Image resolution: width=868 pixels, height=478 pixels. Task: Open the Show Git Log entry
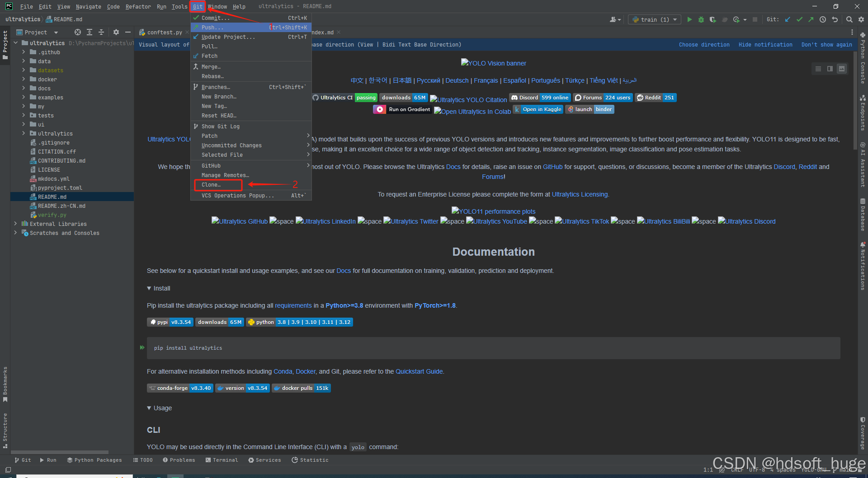pos(251,127)
